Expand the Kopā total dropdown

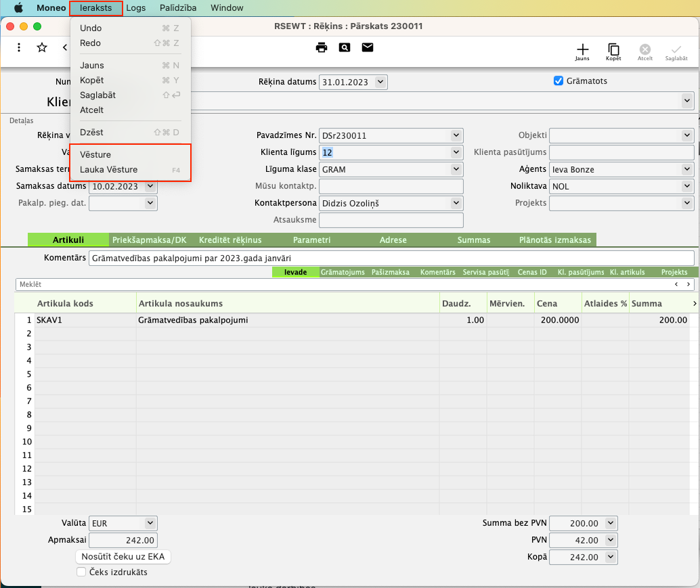(x=610, y=557)
